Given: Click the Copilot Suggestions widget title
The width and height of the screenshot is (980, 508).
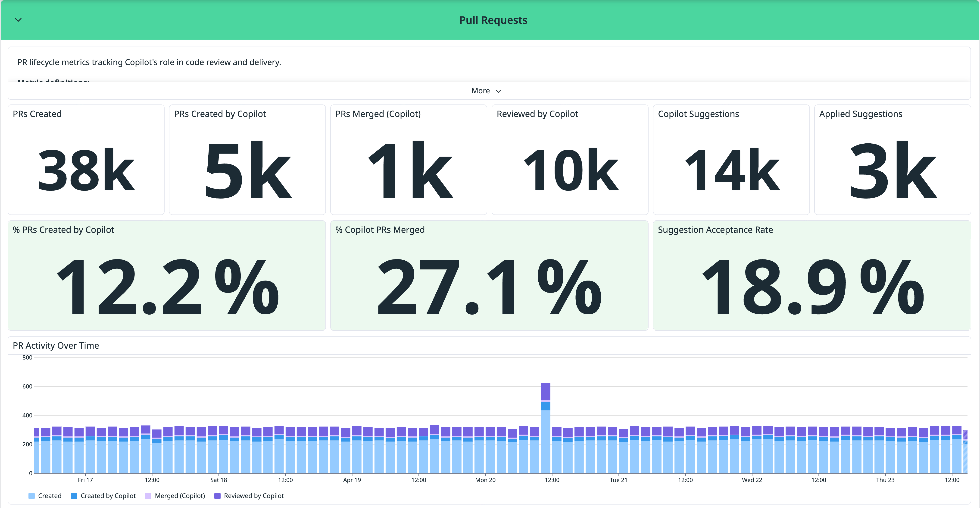Looking at the screenshot, I should 699,114.
